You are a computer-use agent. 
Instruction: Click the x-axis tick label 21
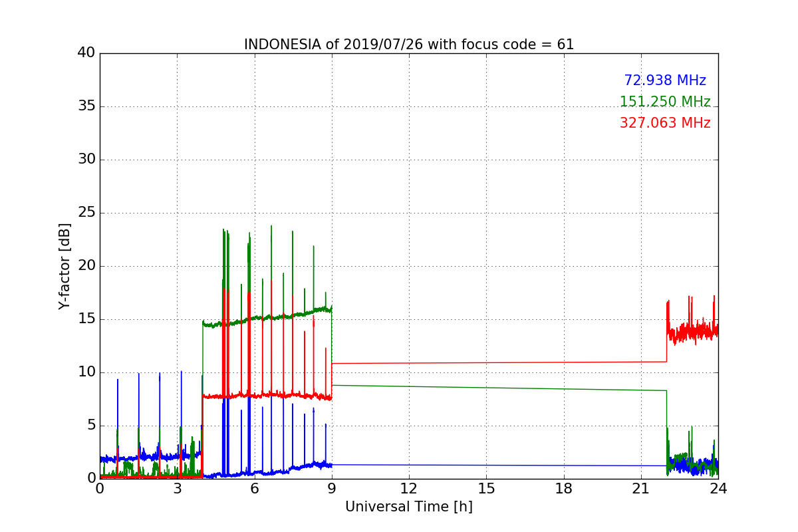641,488
